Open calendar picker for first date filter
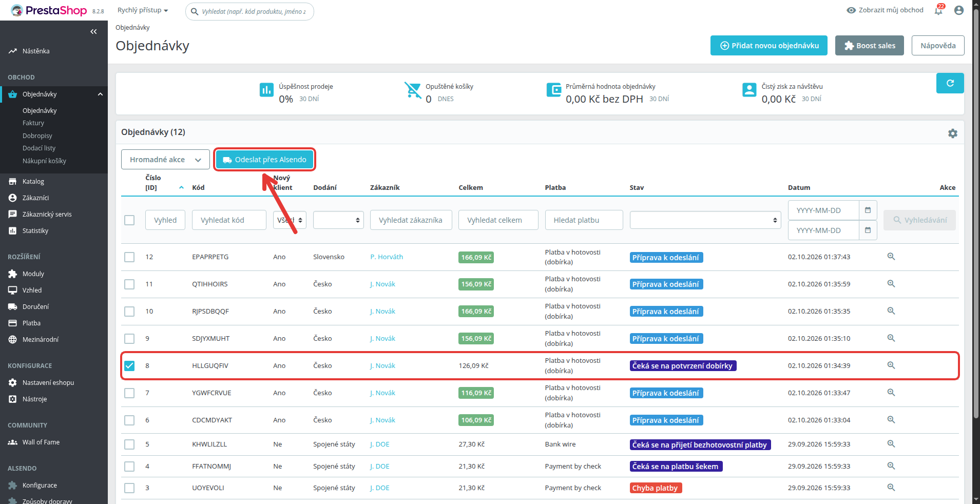Viewport: 980px width, 504px height. 868,210
